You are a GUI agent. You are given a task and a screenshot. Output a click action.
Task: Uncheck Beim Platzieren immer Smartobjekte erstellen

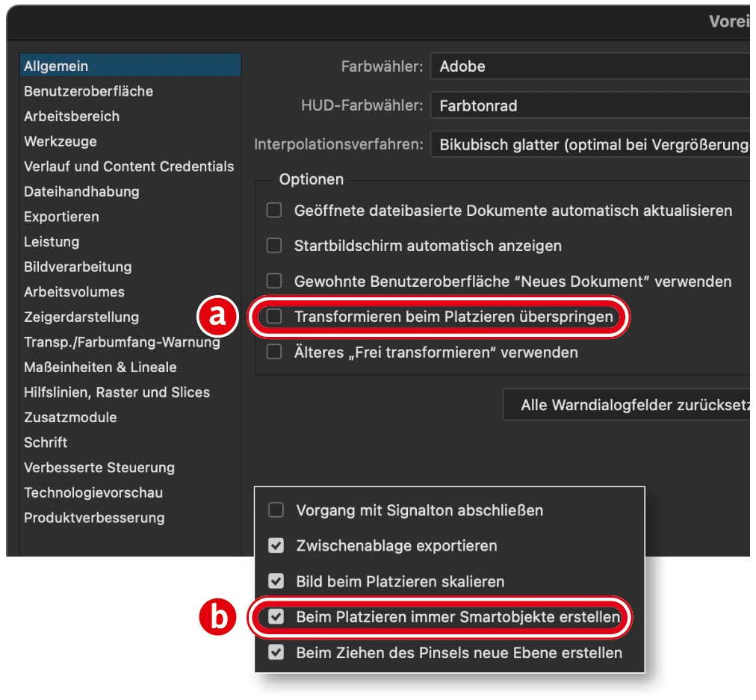coord(276,618)
